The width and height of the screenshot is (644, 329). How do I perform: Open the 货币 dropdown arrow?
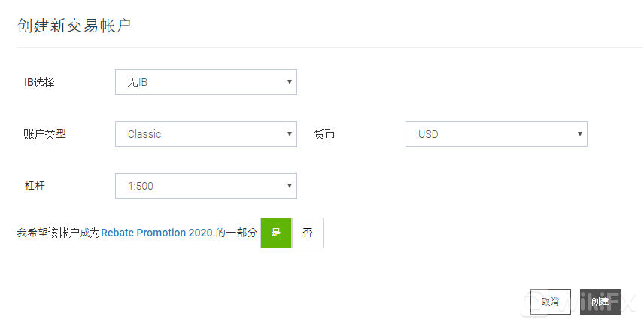(579, 134)
